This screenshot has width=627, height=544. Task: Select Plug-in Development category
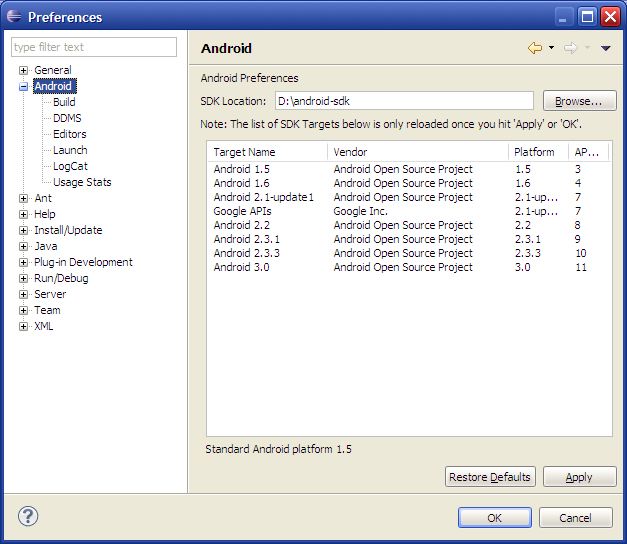(x=83, y=262)
